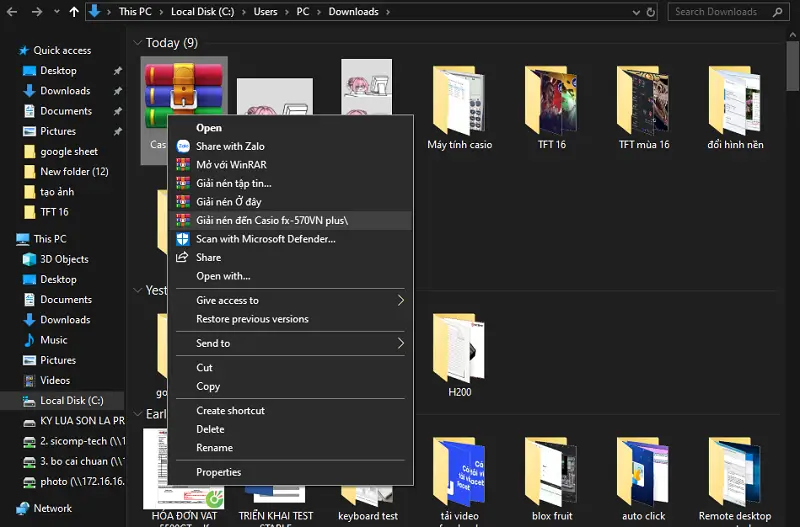The height and width of the screenshot is (527, 800).
Task: Click Users in the breadcrumb path
Action: (x=265, y=12)
